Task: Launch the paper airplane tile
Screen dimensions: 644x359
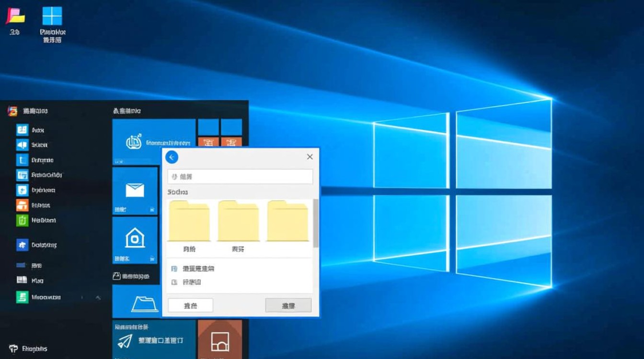Action: pos(153,340)
